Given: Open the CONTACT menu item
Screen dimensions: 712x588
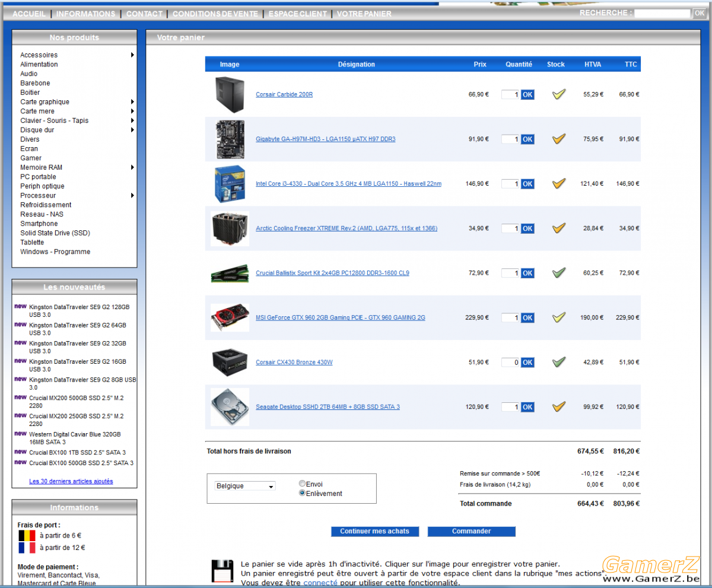Looking at the screenshot, I should coord(144,14).
